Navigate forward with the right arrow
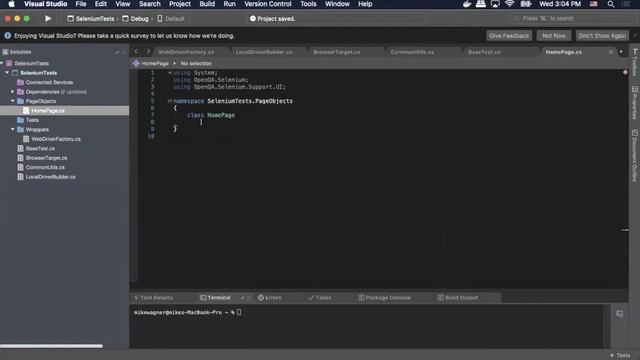 [x=148, y=52]
